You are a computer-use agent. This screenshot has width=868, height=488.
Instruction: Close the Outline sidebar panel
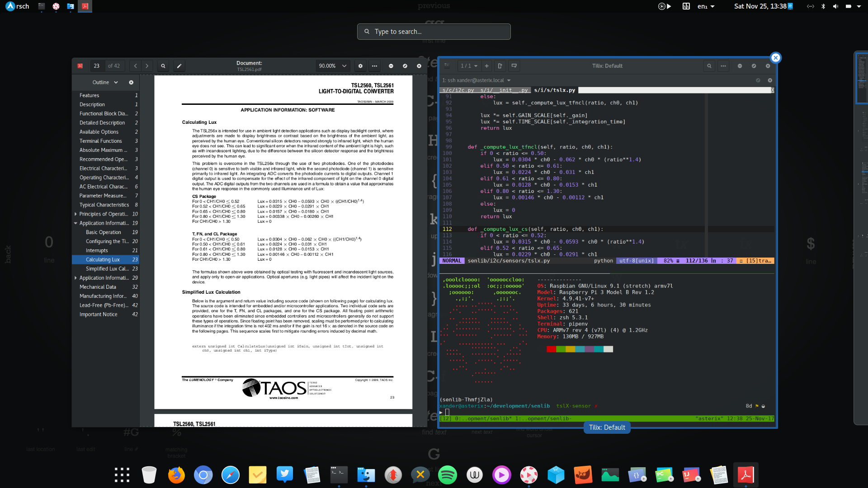[x=131, y=82]
